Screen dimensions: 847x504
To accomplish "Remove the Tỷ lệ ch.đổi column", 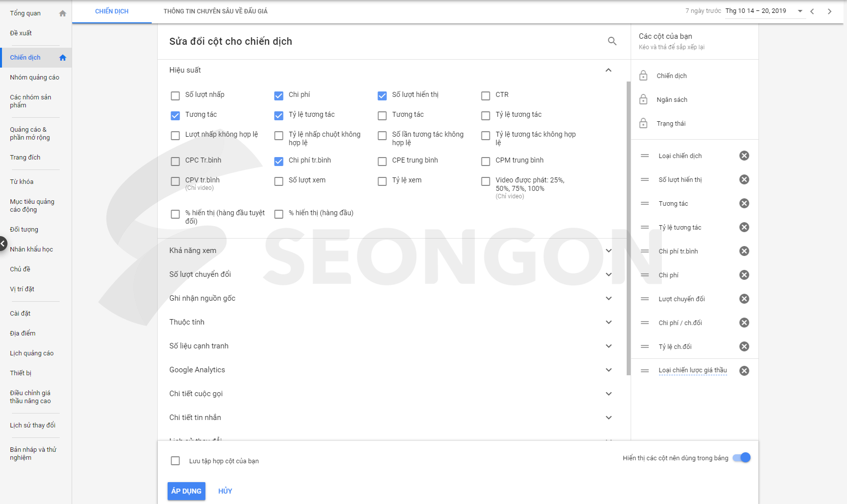I will click(x=744, y=346).
